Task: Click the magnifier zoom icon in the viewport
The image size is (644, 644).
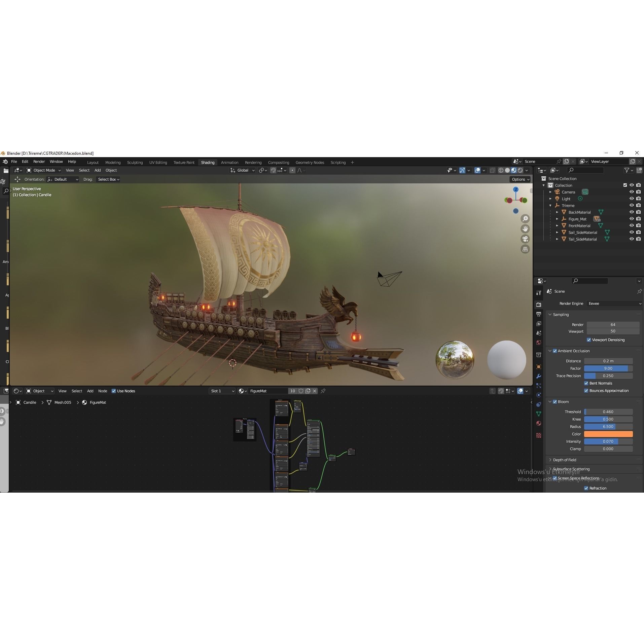Action: point(526,218)
